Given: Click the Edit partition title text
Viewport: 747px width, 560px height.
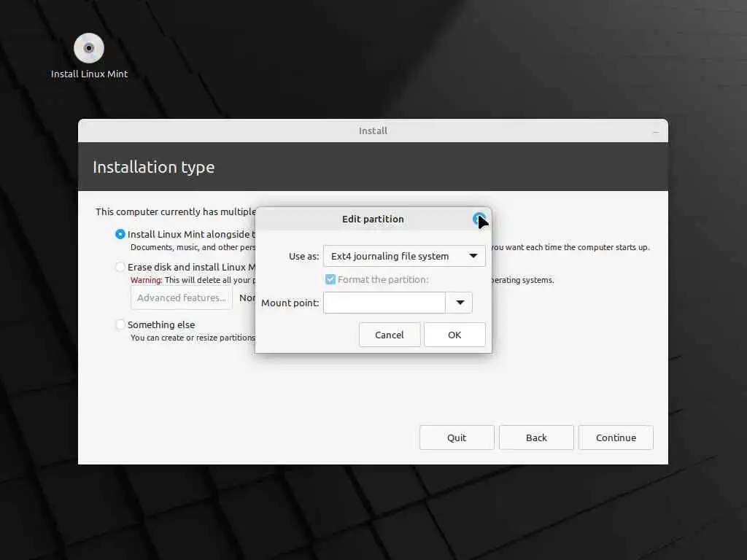Looking at the screenshot, I should [x=373, y=219].
